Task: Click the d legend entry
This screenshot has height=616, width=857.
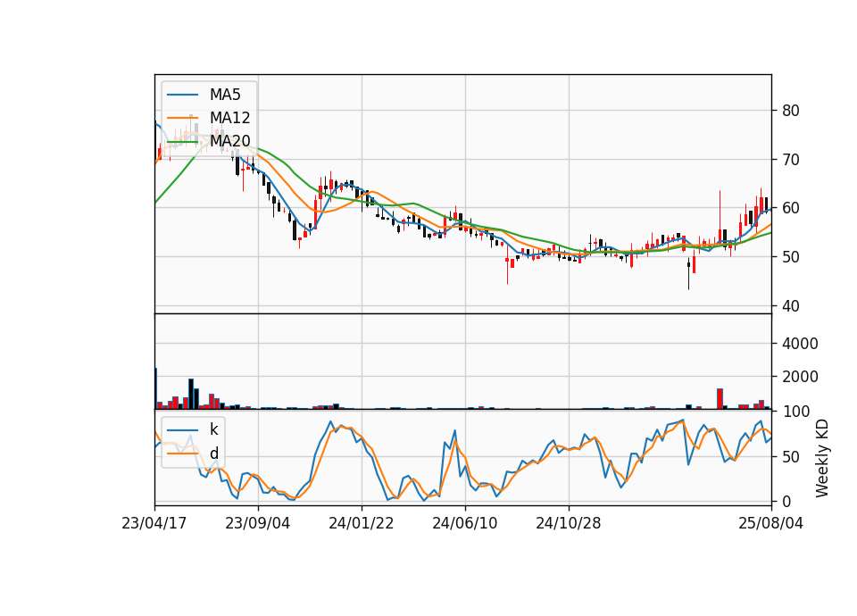Action: (x=213, y=454)
